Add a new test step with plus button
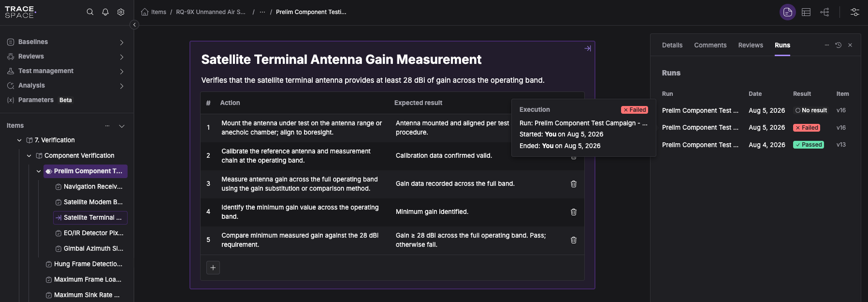 (213, 268)
